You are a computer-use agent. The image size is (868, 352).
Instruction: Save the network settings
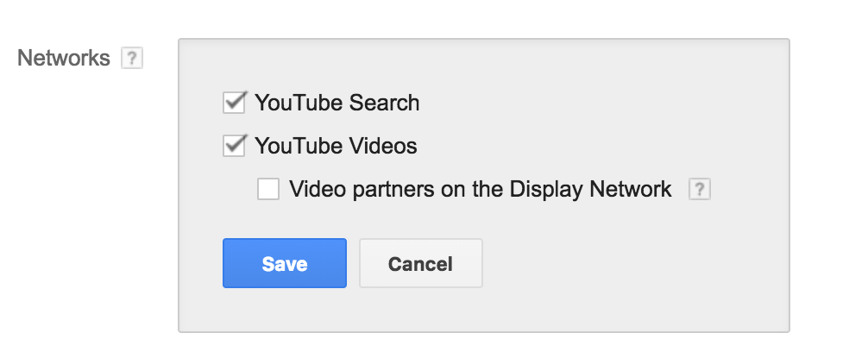[285, 263]
